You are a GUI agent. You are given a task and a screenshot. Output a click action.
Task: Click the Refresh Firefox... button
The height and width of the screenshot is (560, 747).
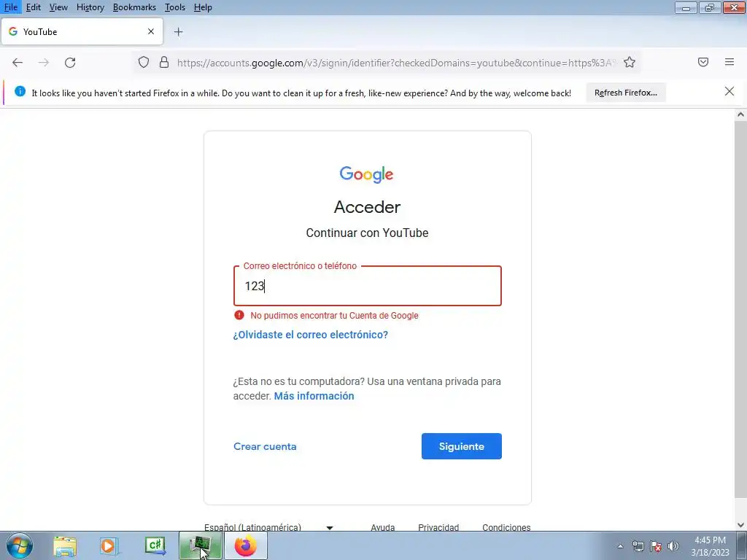point(625,93)
